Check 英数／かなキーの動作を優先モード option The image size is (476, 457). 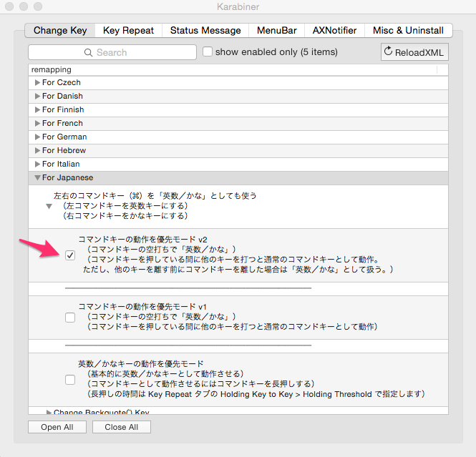70,380
